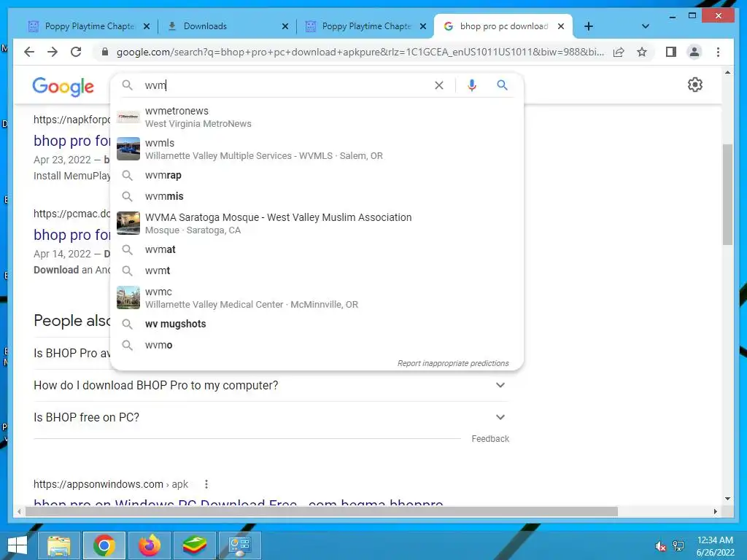Click the wvmc building thumbnail

(x=128, y=297)
